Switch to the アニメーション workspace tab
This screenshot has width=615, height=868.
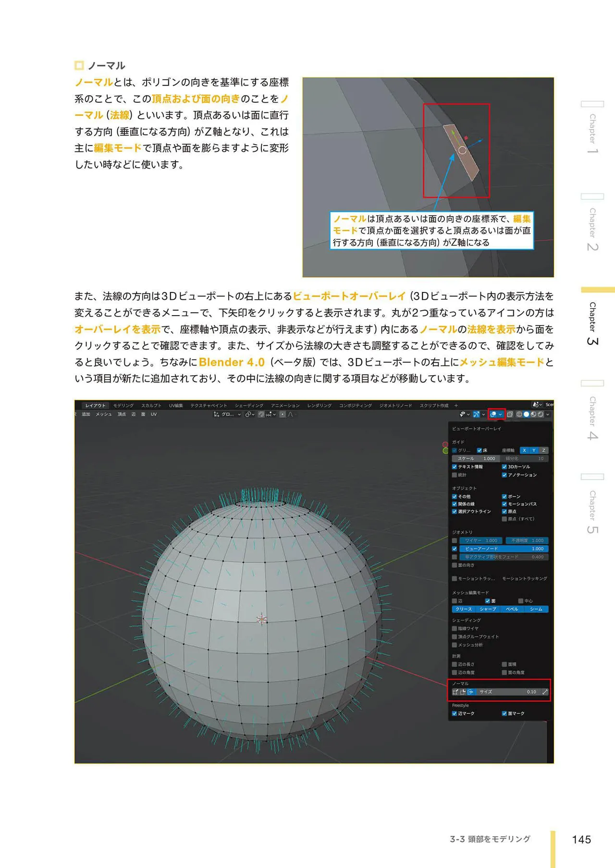point(285,405)
